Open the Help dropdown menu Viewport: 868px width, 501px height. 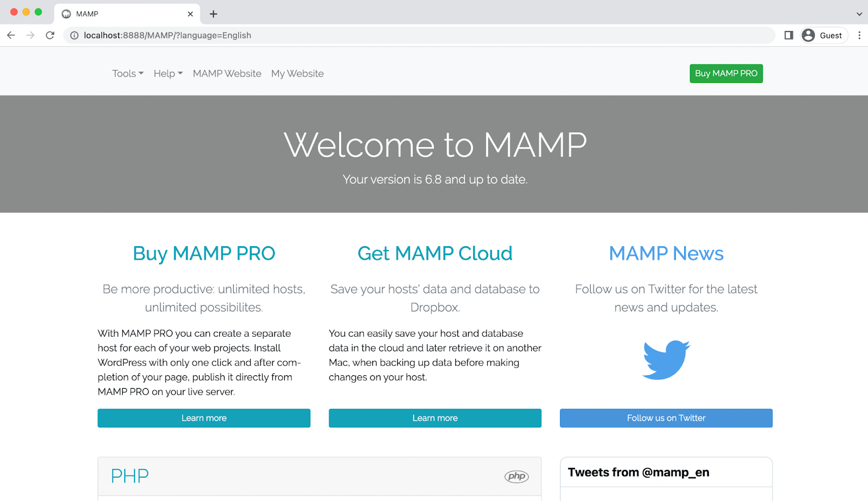tap(167, 73)
